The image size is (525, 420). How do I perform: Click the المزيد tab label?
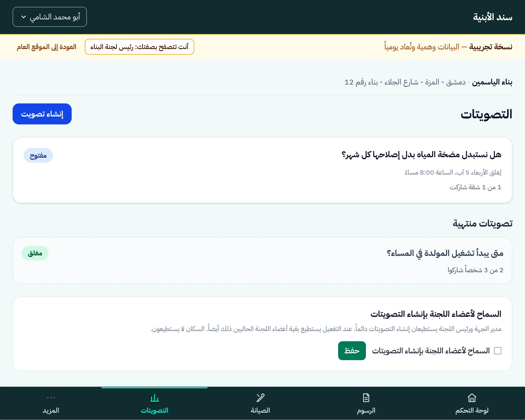(51, 410)
